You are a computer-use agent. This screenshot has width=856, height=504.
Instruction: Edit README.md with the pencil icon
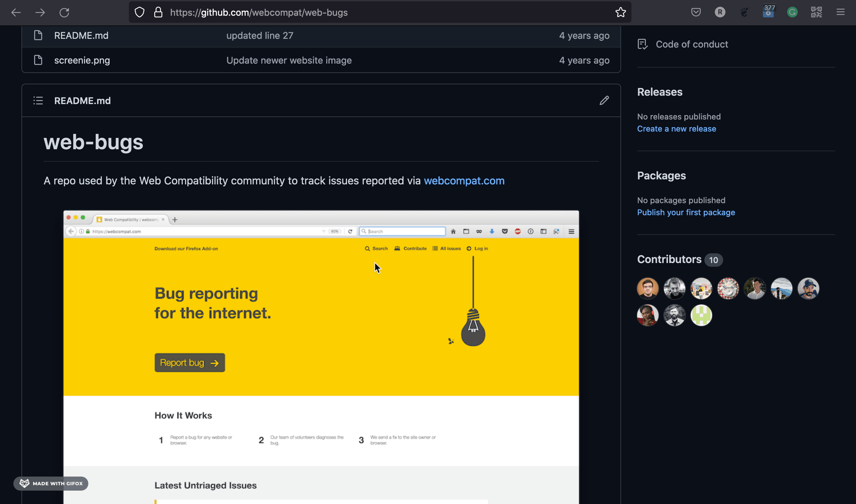pos(604,100)
